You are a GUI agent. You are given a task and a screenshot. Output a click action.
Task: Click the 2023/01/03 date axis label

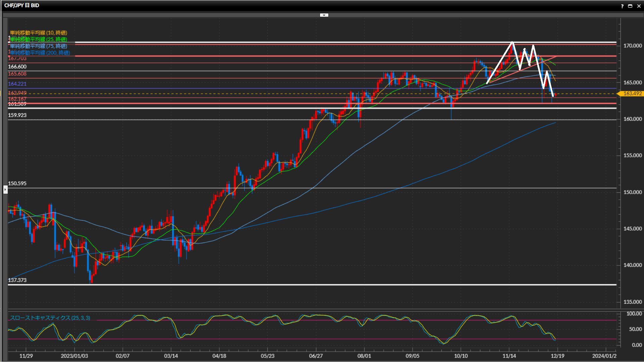tap(74, 356)
